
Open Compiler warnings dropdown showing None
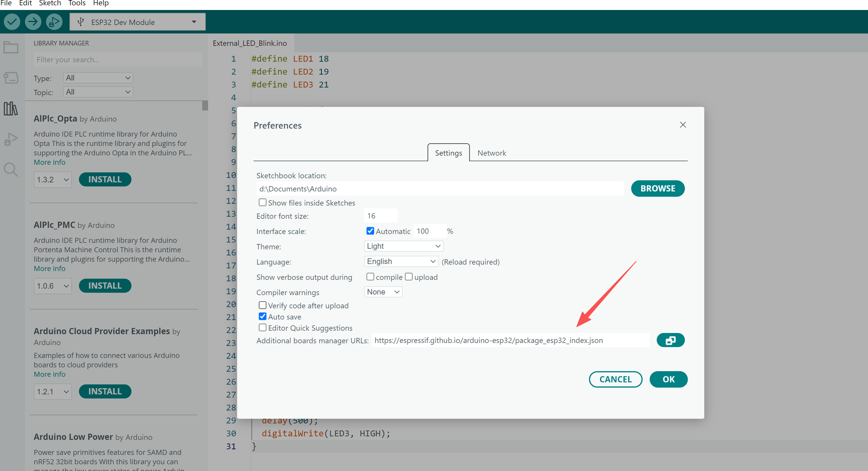(383, 292)
